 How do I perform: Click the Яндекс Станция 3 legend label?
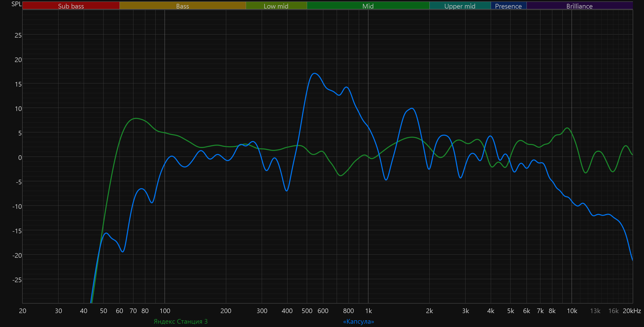click(x=181, y=321)
